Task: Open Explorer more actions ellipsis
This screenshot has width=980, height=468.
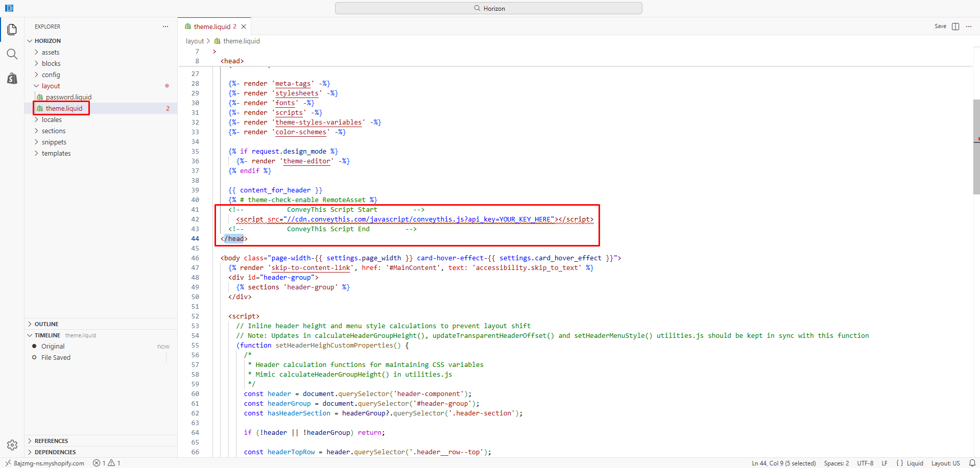Action: 165,27
